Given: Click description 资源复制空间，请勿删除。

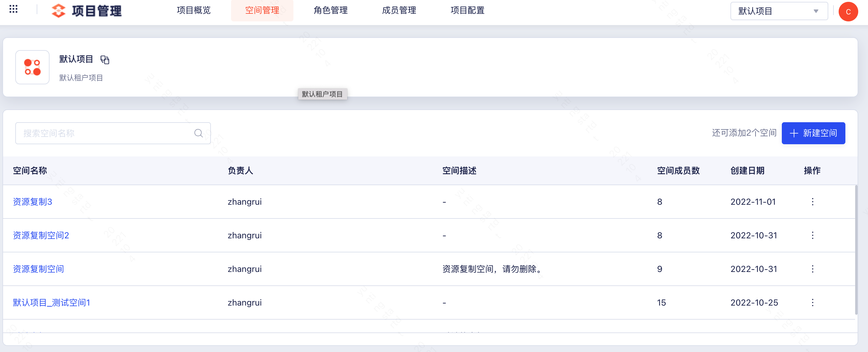Looking at the screenshot, I should 493,269.
